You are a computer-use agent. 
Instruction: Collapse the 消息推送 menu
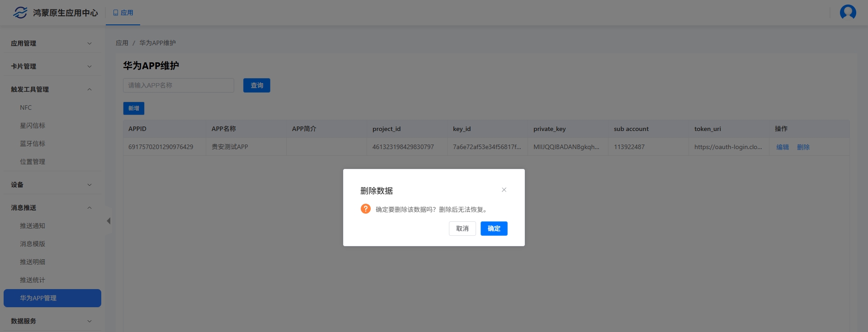(x=52, y=208)
